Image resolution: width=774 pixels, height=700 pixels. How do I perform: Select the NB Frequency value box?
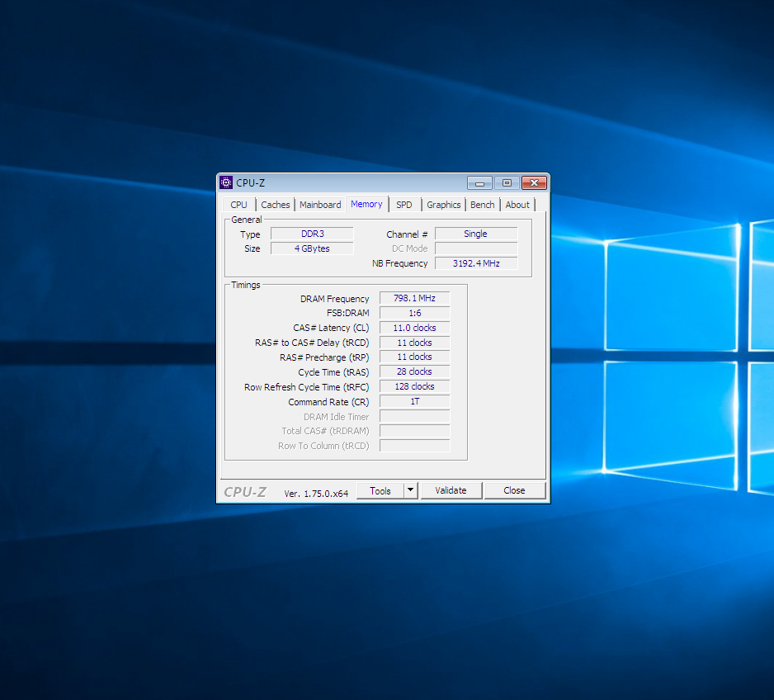476,263
